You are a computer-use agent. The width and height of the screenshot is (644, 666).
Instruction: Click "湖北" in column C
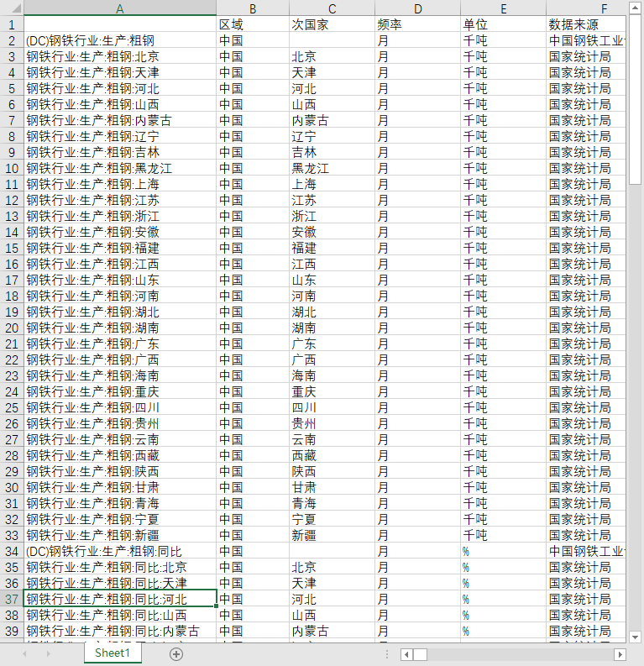(332, 312)
